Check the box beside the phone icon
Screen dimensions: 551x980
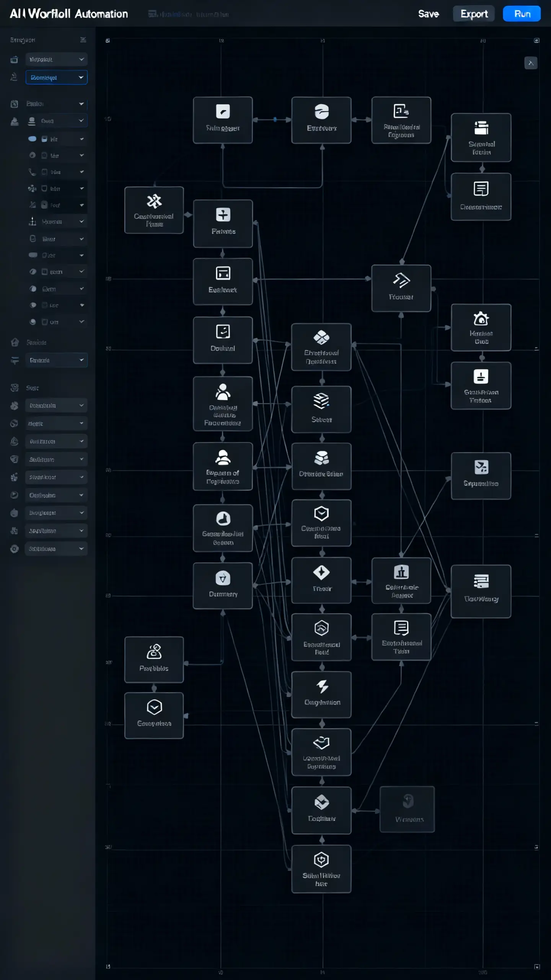[x=44, y=172]
